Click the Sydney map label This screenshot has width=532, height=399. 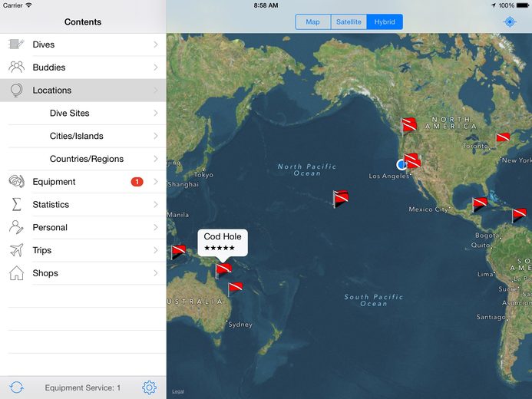click(240, 325)
